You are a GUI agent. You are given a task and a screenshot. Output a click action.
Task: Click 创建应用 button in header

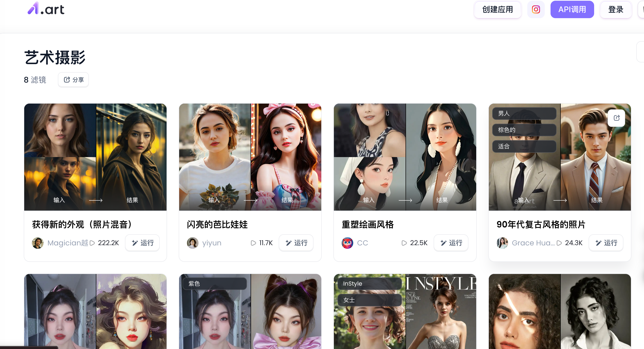[498, 9]
